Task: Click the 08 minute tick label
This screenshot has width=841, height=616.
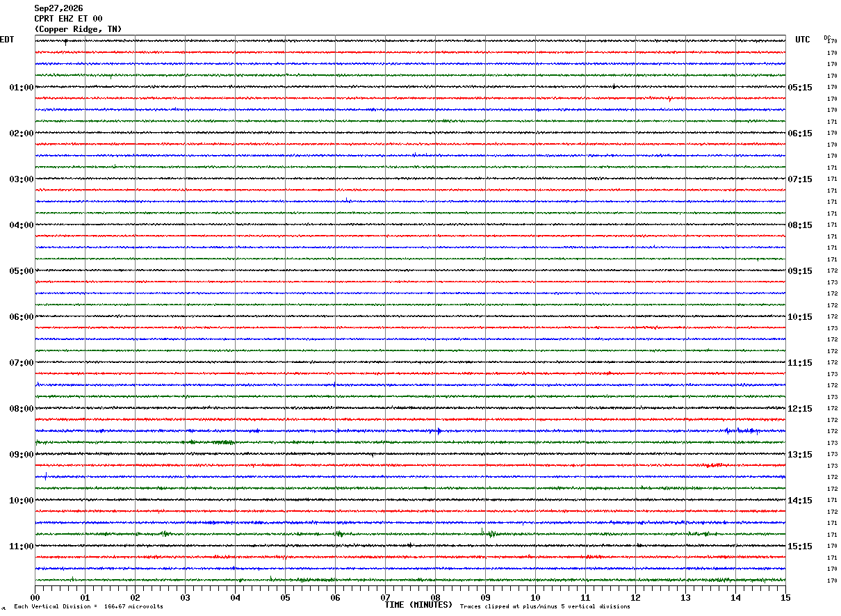Action: click(435, 597)
